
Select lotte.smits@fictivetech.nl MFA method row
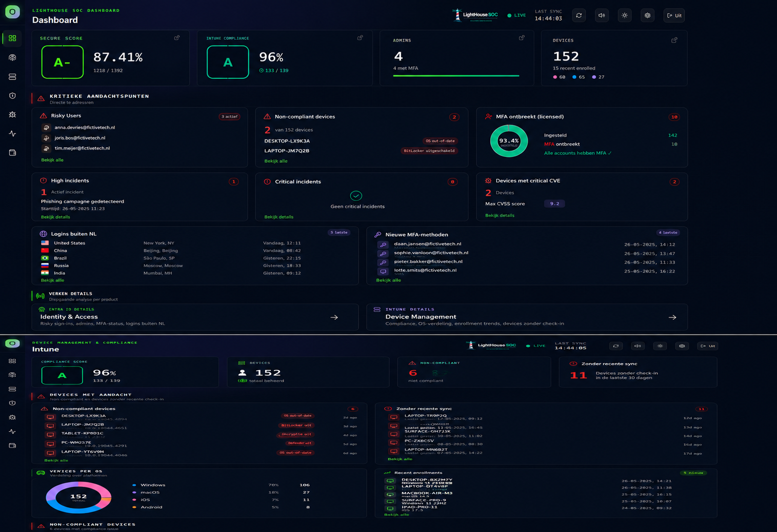(527, 271)
